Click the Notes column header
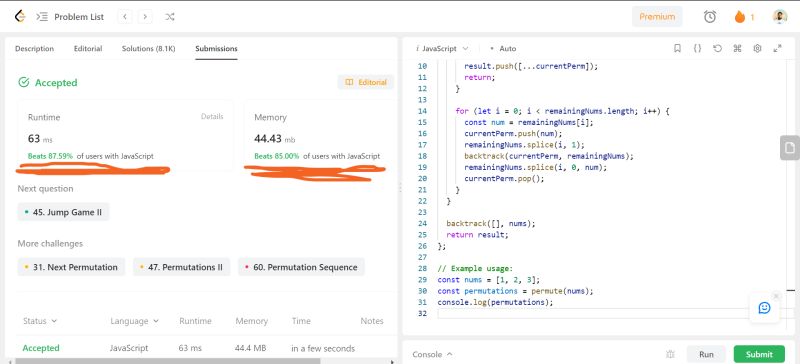This screenshot has height=364, width=800. tap(372, 321)
